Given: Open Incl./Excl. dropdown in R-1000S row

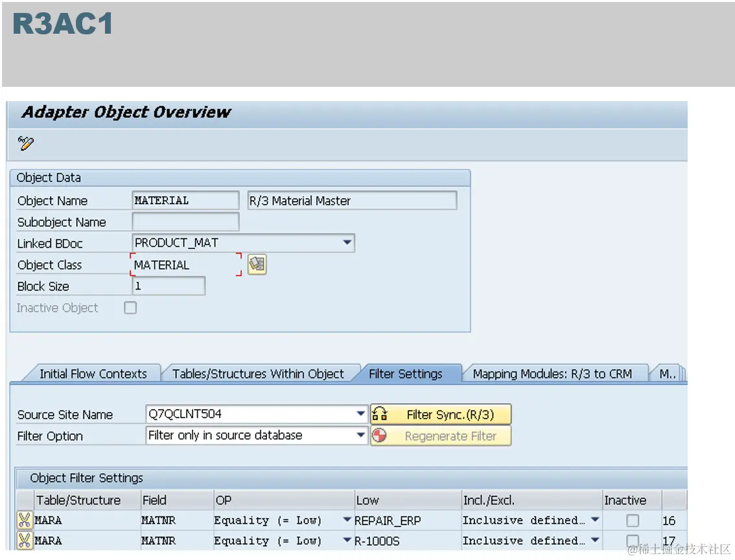Looking at the screenshot, I should tap(595, 541).
